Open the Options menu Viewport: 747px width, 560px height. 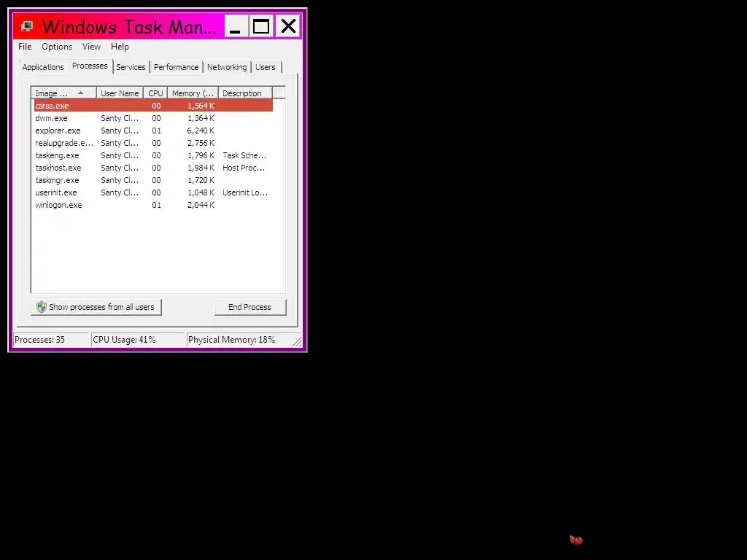click(57, 47)
